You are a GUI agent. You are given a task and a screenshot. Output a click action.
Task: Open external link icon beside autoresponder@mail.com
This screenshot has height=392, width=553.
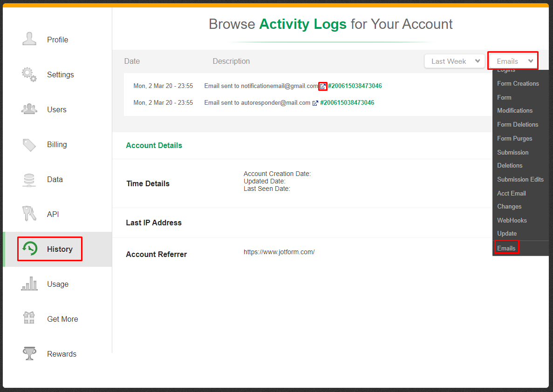(x=315, y=103)
